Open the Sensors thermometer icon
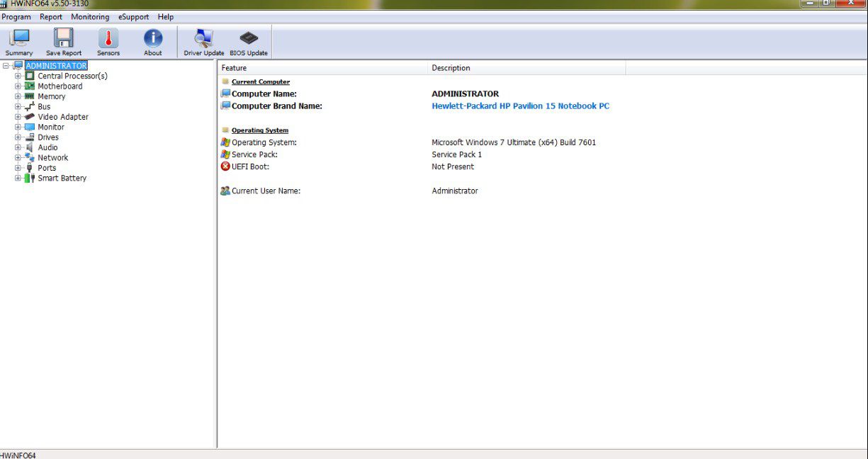Viewport: 868px width, 459px height. (108, 42)
